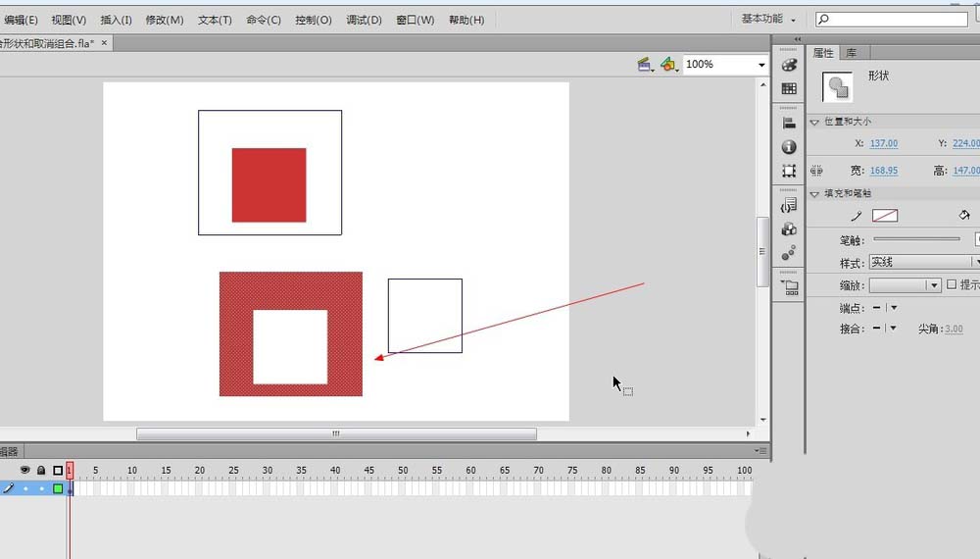Click the 笔触 stroke width slider

coord(916,239)
